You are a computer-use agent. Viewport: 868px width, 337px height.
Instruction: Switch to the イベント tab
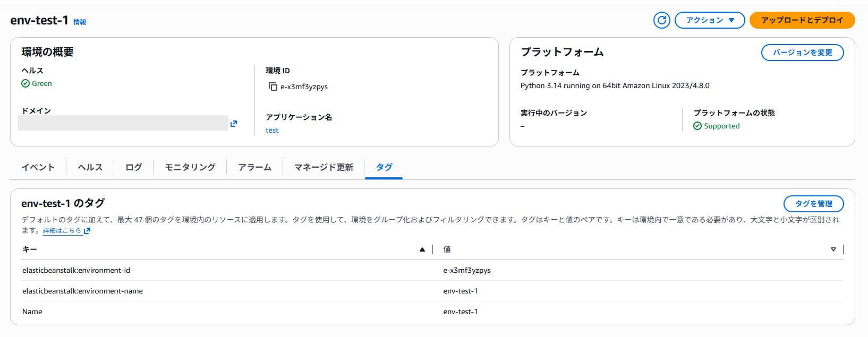point(38,167)
